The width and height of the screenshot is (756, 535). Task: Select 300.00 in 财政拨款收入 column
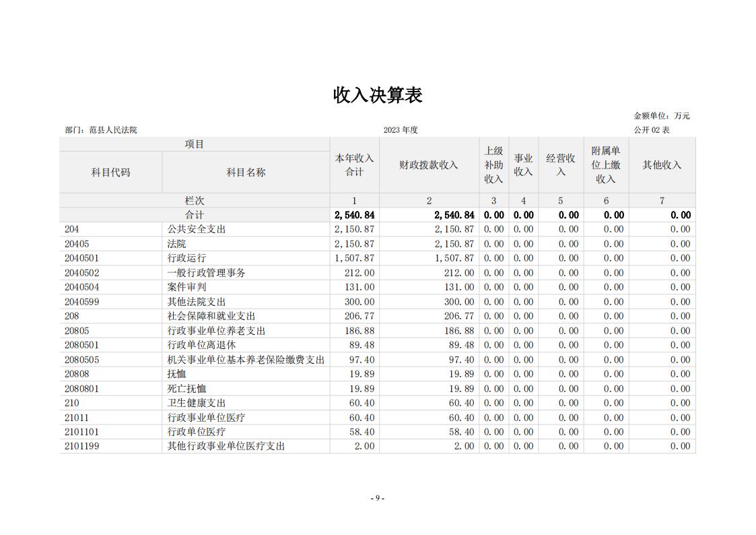pos(459,301)
